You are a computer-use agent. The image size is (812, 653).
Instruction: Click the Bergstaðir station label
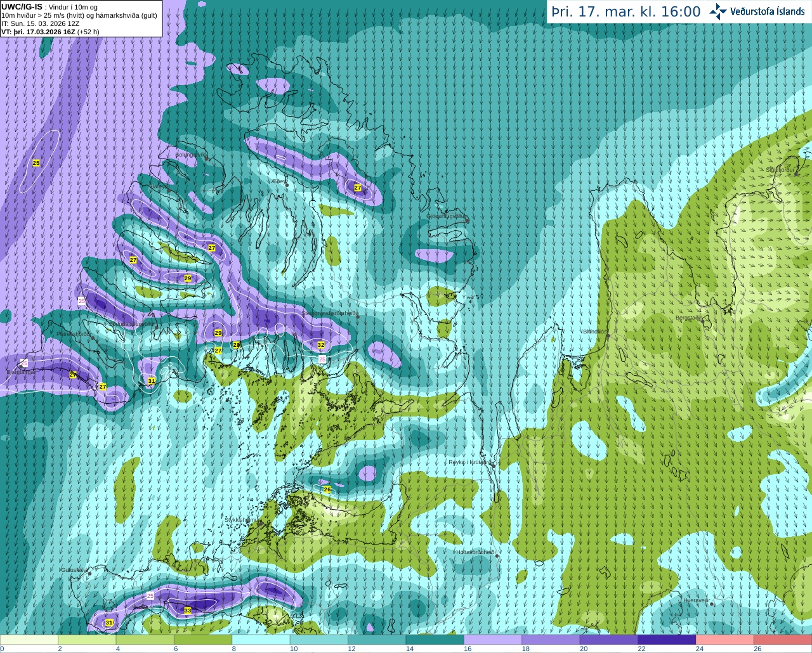(688, 318)
